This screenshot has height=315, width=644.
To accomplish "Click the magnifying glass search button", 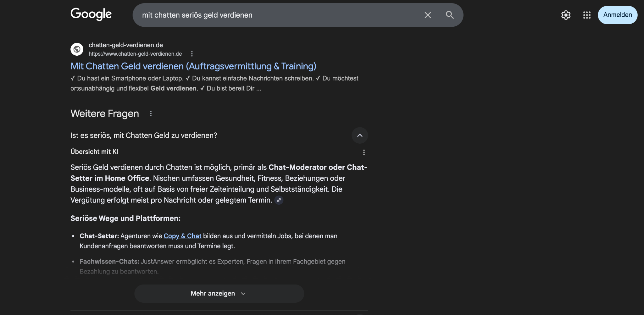I will [450, 15].
